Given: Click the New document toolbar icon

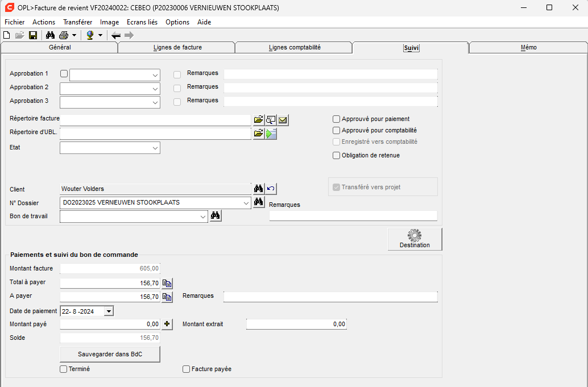Looking at the screenshot, I should [x=6, y=35].
